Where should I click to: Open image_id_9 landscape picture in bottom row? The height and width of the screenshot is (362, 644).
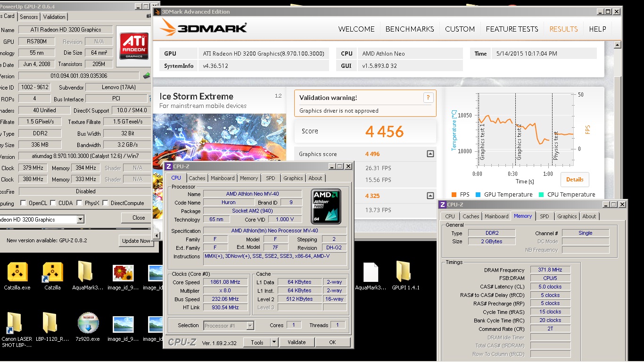pos(123,324)
